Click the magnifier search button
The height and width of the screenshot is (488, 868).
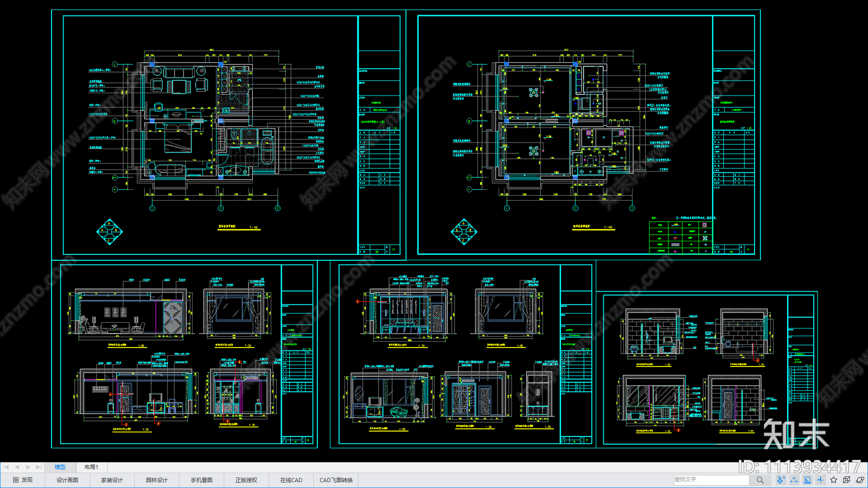tap(760, 480)
